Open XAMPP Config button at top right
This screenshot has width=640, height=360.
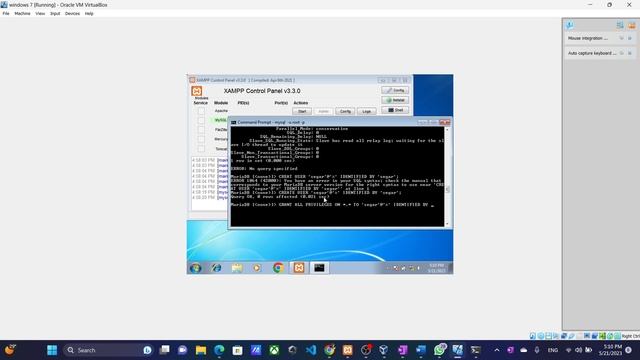click(x=395, y=90)
